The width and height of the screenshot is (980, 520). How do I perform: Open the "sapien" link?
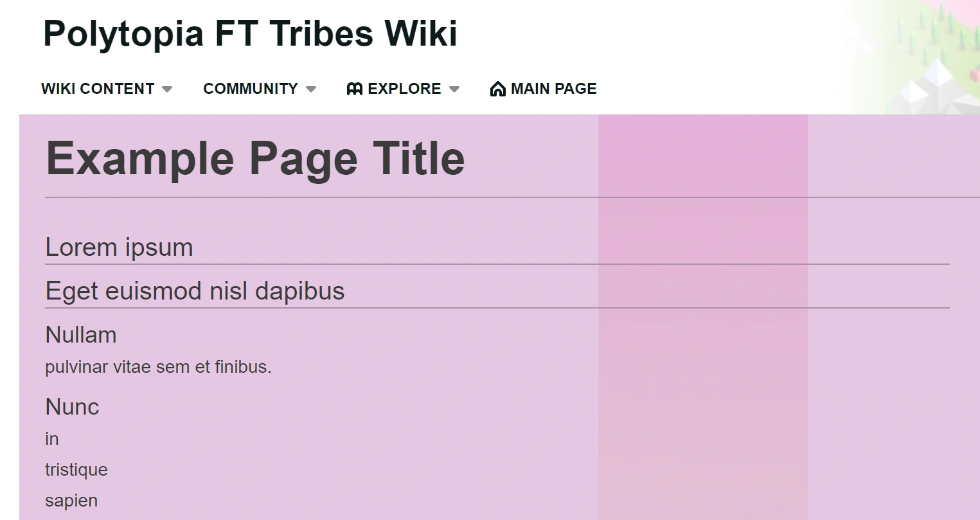[71, 500]
